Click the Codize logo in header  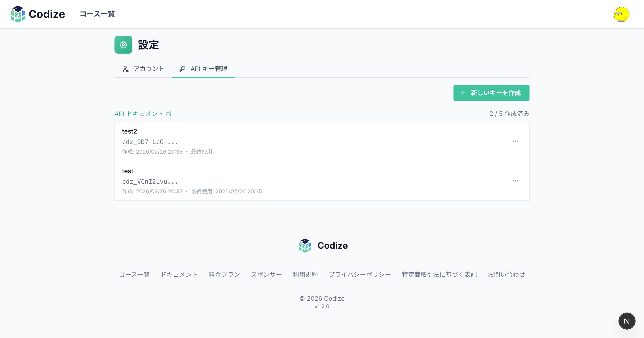point(38,14)
